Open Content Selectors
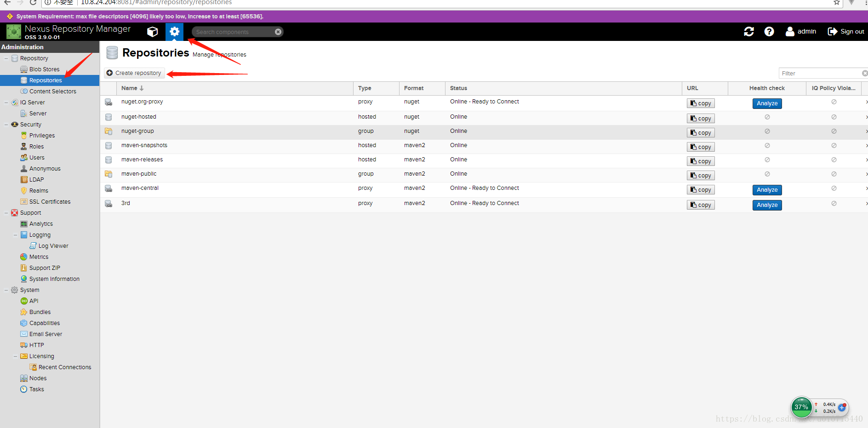The image size is (868, 428). pos(52,91)
